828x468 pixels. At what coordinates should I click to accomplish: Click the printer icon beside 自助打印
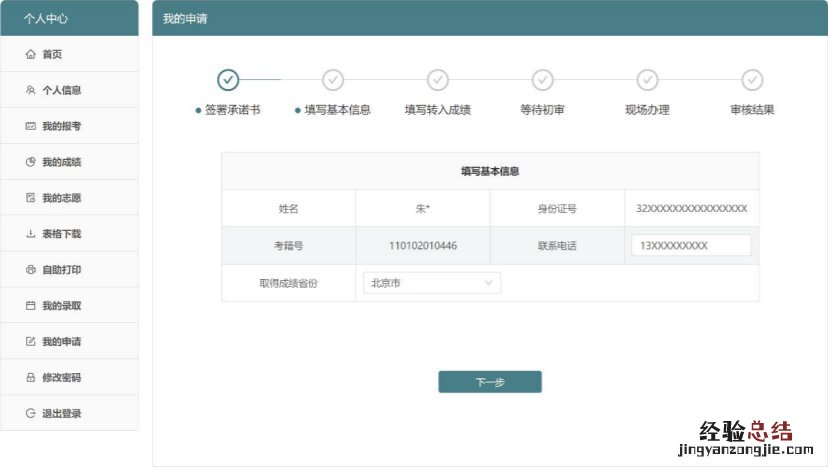[30, 270]
